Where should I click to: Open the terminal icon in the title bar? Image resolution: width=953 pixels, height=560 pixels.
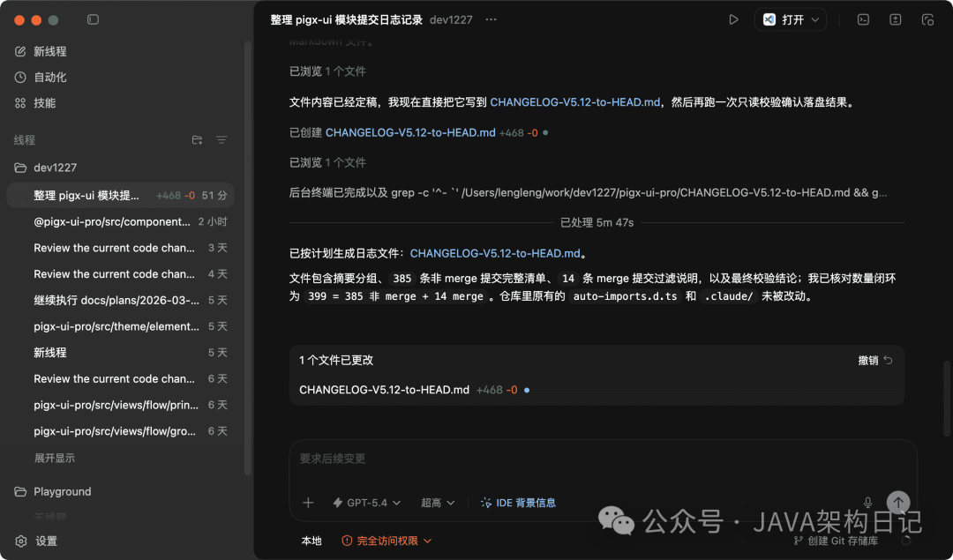[x=863, y=19]
